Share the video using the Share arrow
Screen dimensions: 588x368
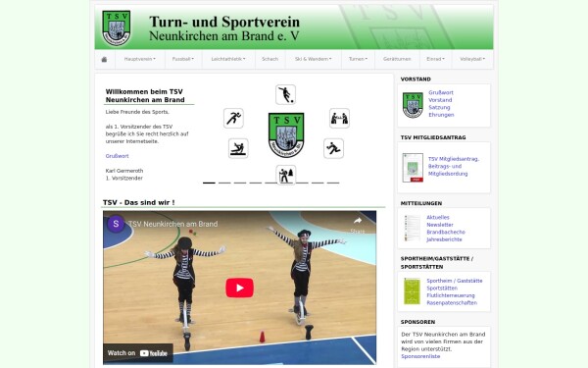pyautogui.click(x=358, y=225)
